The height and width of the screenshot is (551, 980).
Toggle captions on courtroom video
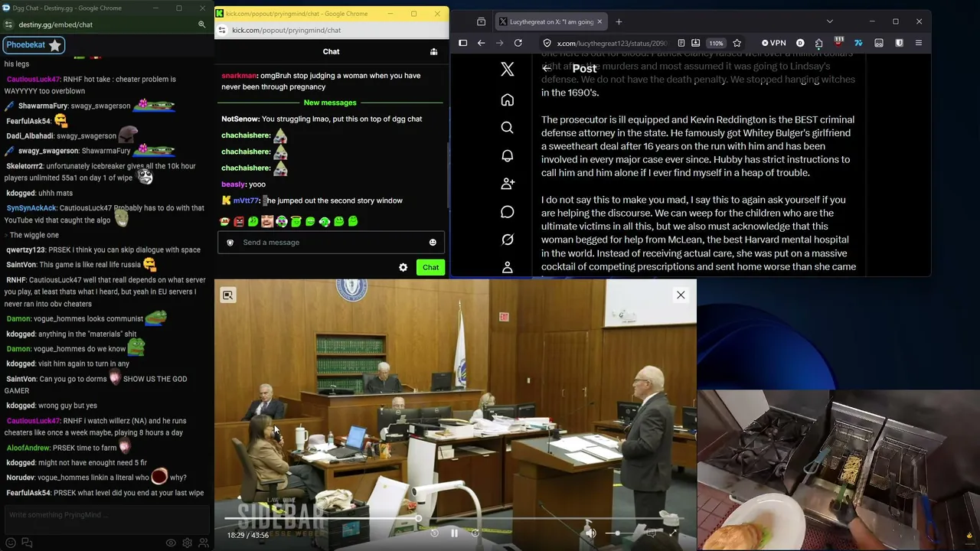click(x=651, y=533)
